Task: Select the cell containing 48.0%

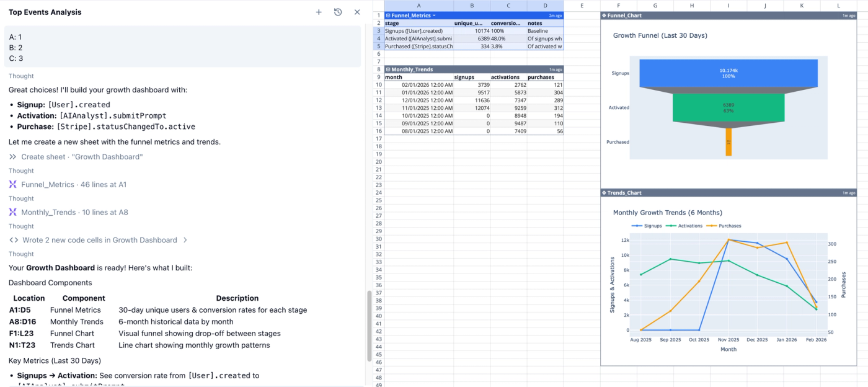Action: click(x=508, y=38)
